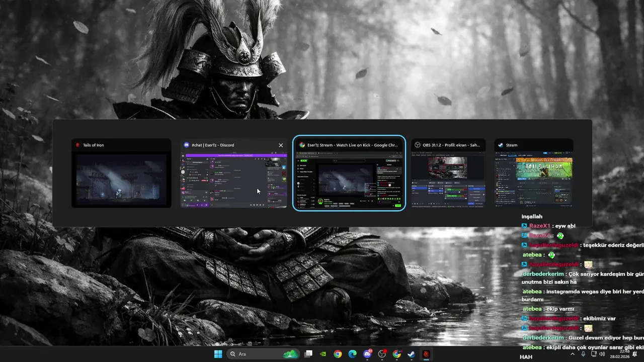Viewport: 644px width, 362px height.
Task: Click the Steam icon in switcher title
Action: click(x=501, y=145)
